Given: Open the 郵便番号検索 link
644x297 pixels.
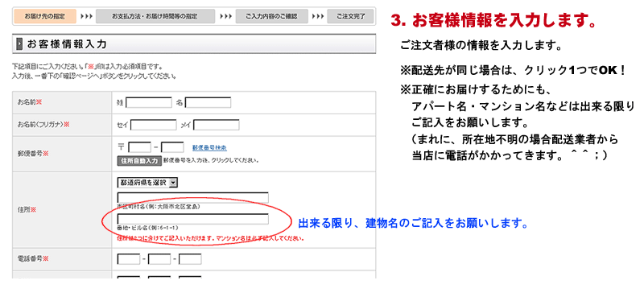Looking at the screenshot, I should [x=209, y=147].
